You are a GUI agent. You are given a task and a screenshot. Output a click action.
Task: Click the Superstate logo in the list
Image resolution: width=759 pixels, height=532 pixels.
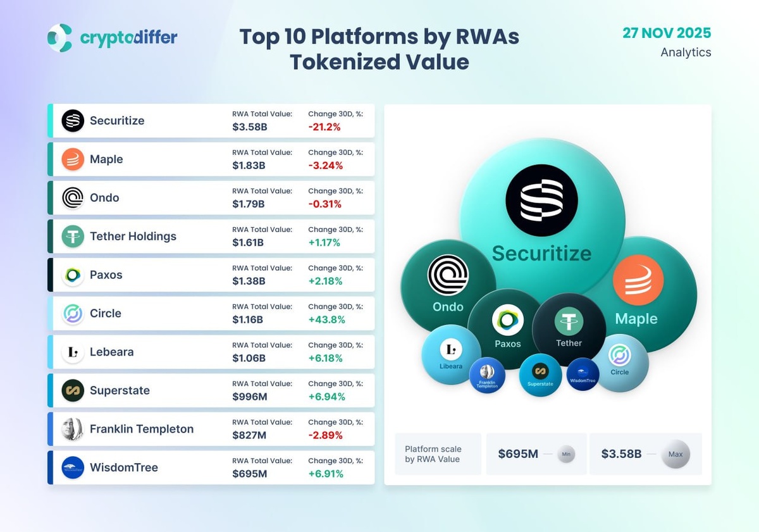(x=73, y=391)
